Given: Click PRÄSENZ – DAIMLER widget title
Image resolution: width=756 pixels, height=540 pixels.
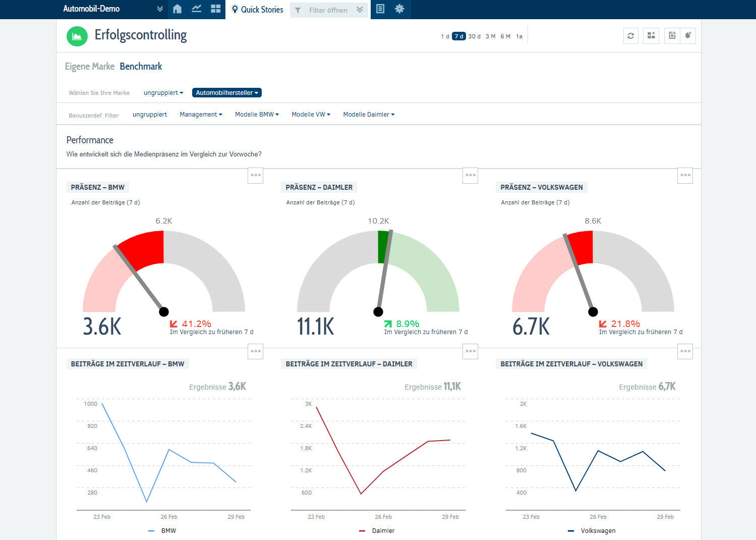Looking at the screenshot, I should tap(319, 187).
